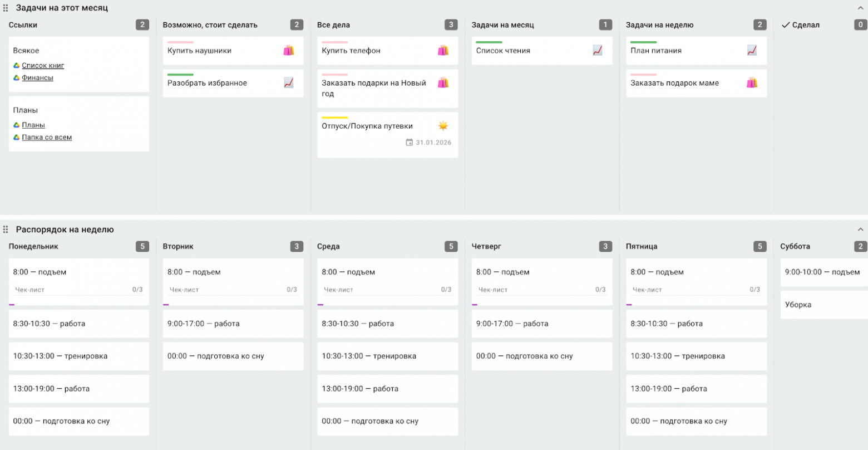Click the Сделал column header

805,25
